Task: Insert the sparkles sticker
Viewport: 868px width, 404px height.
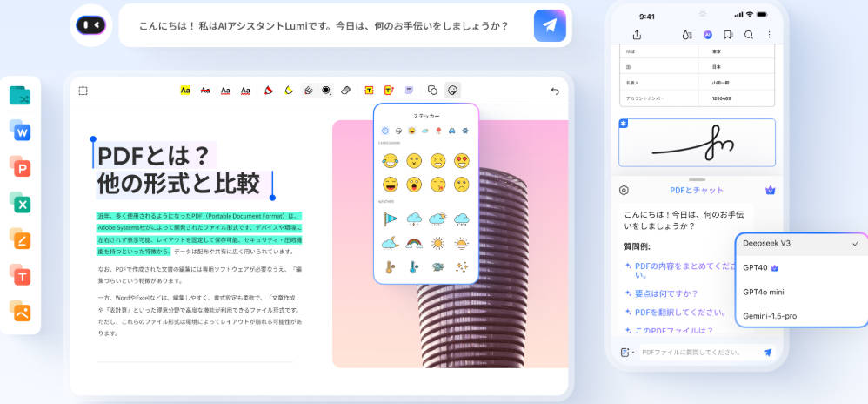Action: coord(462,266)
